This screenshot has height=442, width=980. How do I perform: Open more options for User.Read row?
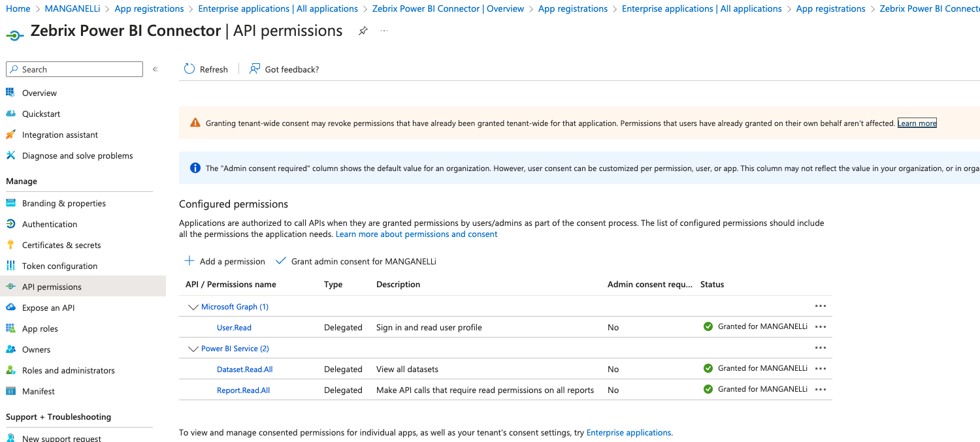pos(821,327)
